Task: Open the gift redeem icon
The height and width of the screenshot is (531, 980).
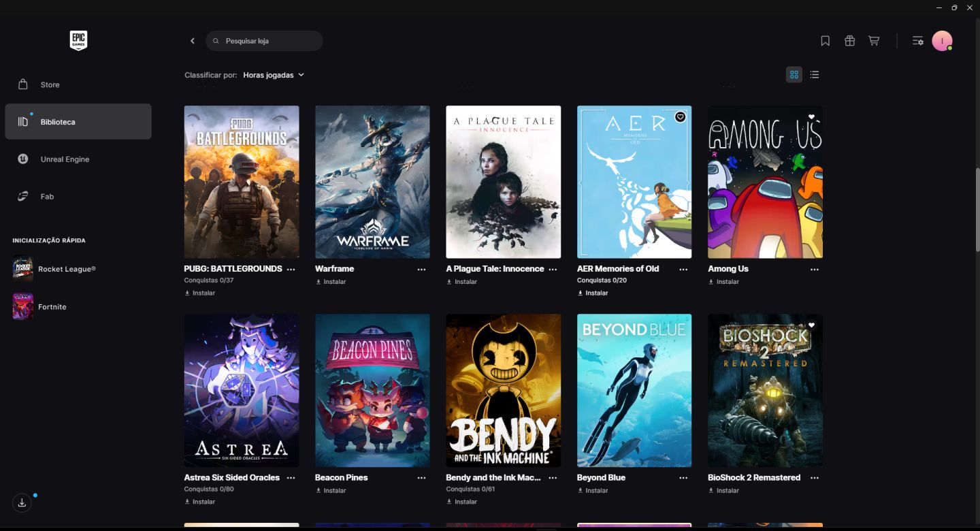Action: (x=849, y=41)
